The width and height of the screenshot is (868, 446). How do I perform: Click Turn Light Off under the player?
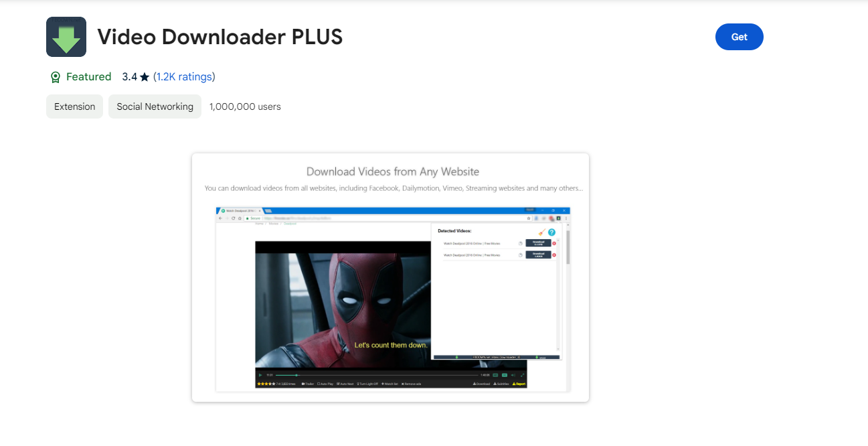[367, 384]
